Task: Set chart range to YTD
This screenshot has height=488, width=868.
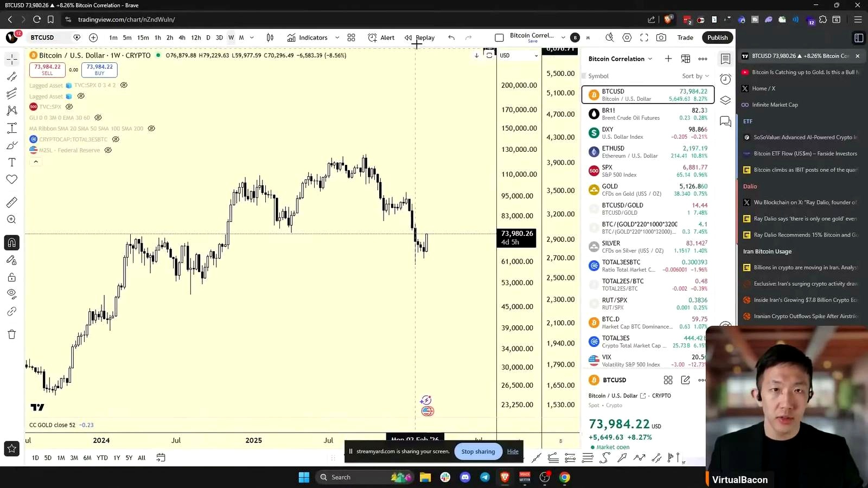Action: pyautogui.click(x=102, y=458)
